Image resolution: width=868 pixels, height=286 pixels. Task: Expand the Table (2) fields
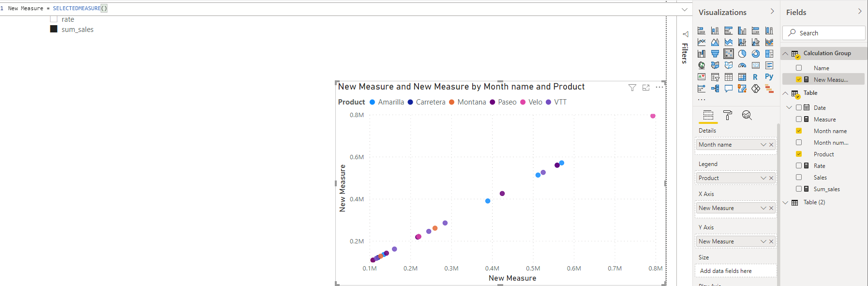click(x=785, y=202)
